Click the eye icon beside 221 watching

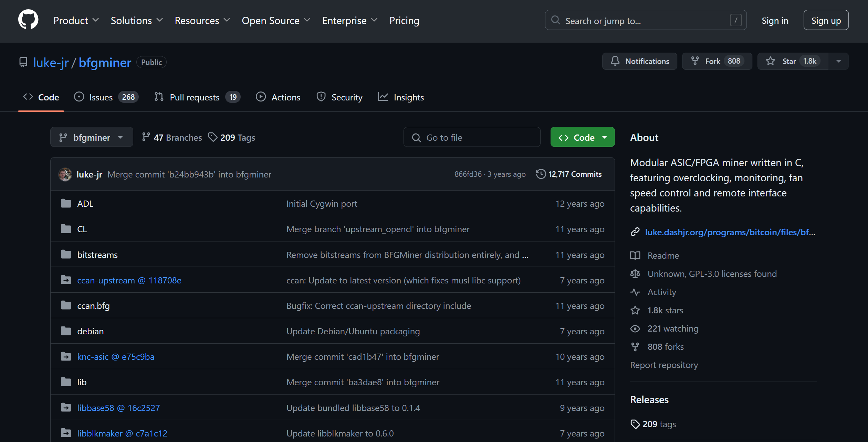pyautogui.click(x=635, y=328)
